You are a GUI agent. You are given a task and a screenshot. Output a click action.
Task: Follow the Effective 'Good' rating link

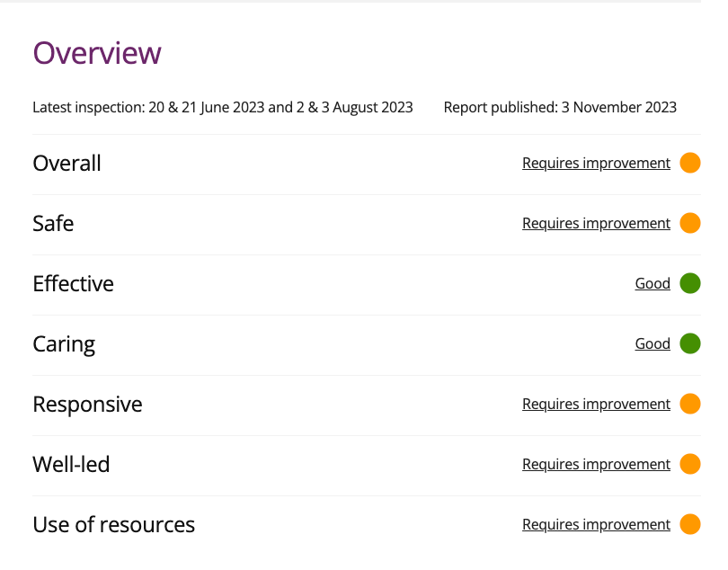tap(653, 283)
